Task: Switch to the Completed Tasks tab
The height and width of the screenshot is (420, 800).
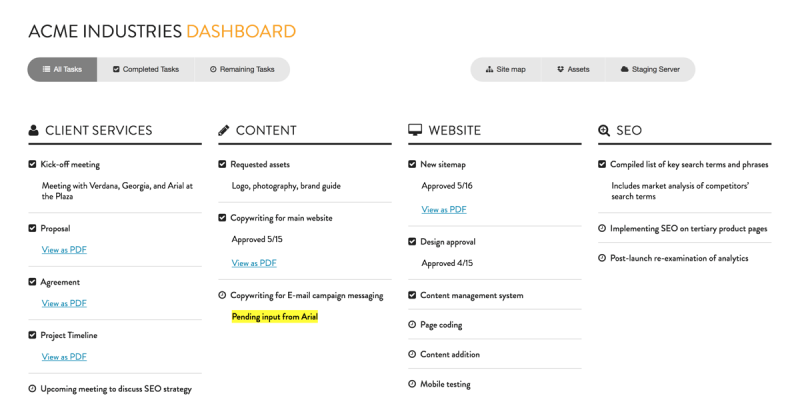Action: pos(145,69)
